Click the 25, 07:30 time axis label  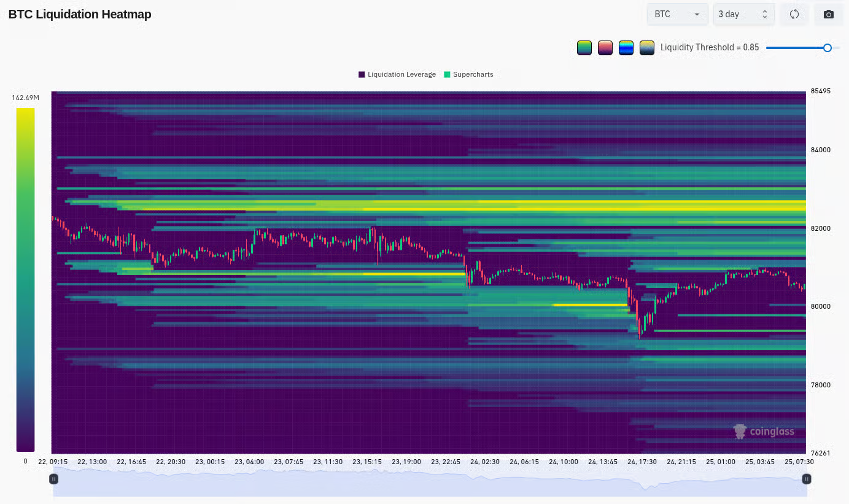(x=799, y=462)
